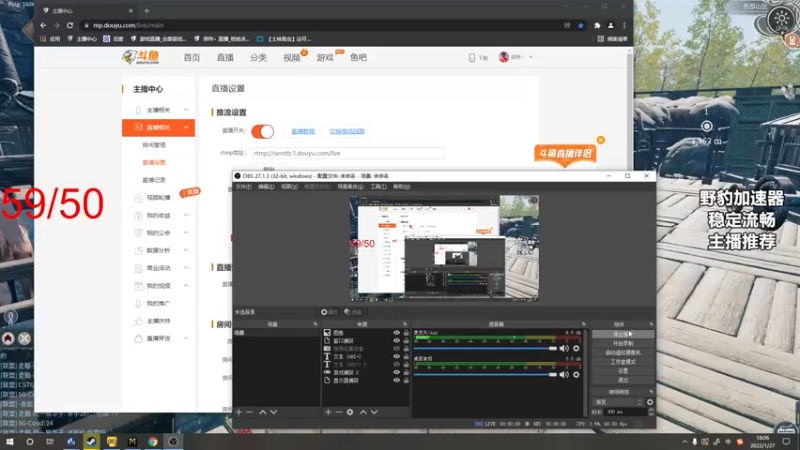Open Chrome extensions puzzle icon
The image size is (800, 450).
(x=597, y=25)
